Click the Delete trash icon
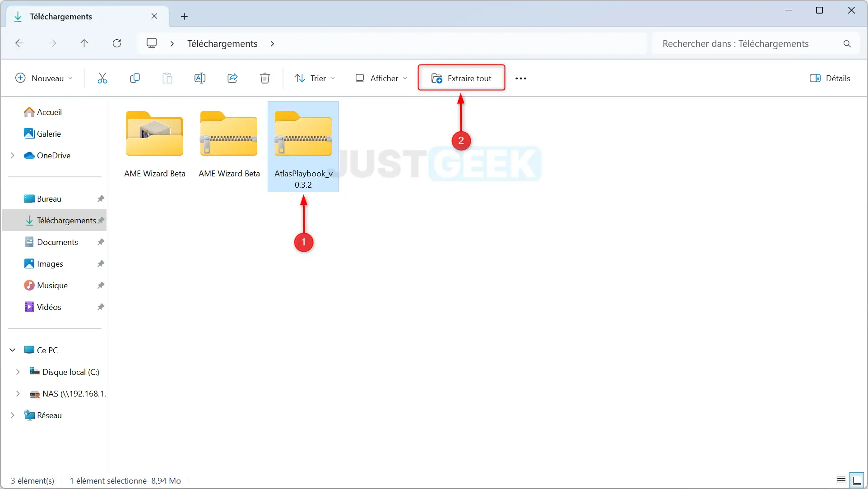 coord(265,78)
